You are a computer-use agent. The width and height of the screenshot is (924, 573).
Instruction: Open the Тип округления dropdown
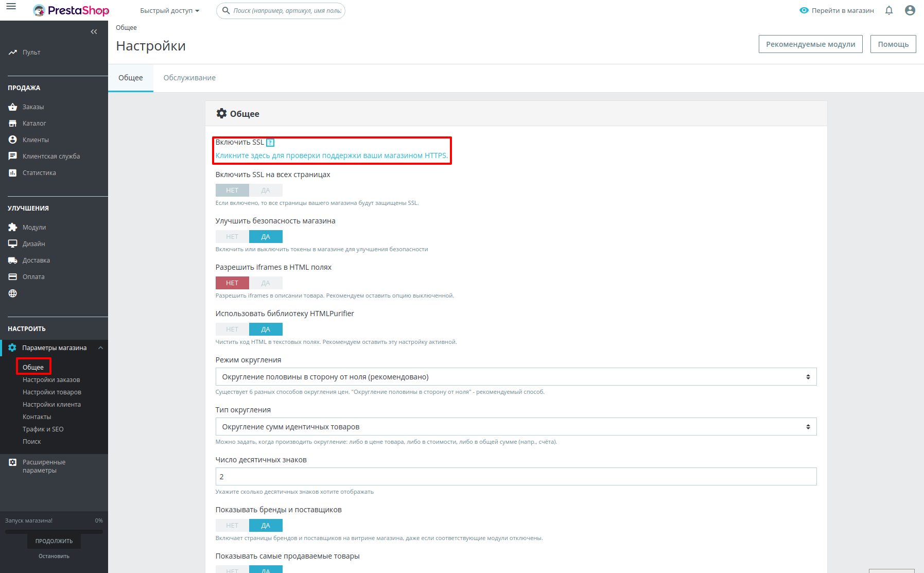point(515,426)
